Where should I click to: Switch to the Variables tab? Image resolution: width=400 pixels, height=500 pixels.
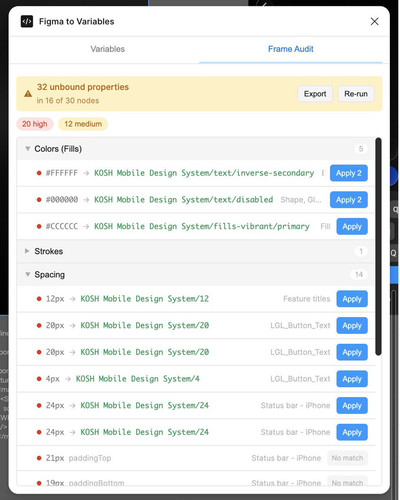click(108, 49)
